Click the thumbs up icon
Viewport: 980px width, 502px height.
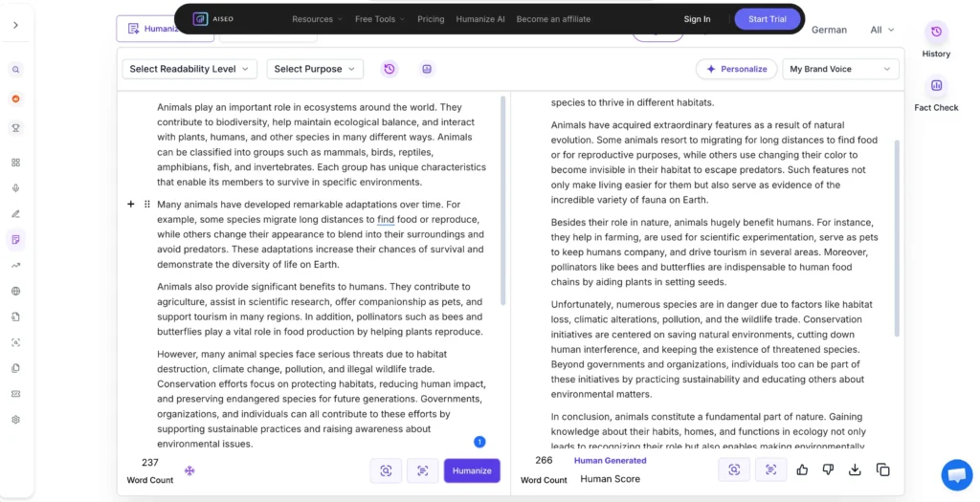pyautogui.click(x=803, y=469)
